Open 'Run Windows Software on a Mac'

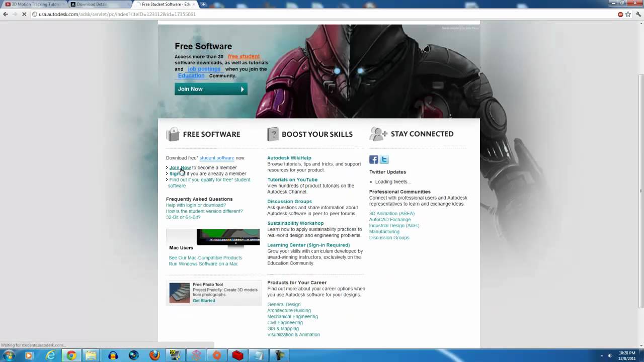point(203,264)
